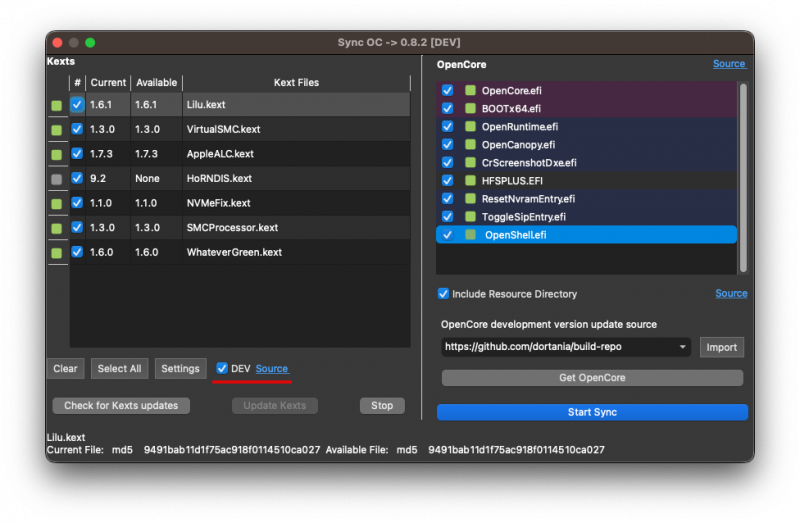Click the green square icon next to HFSPLUS.EFI
This screenshot has width=800, height=523.
(x=470, y=181)
